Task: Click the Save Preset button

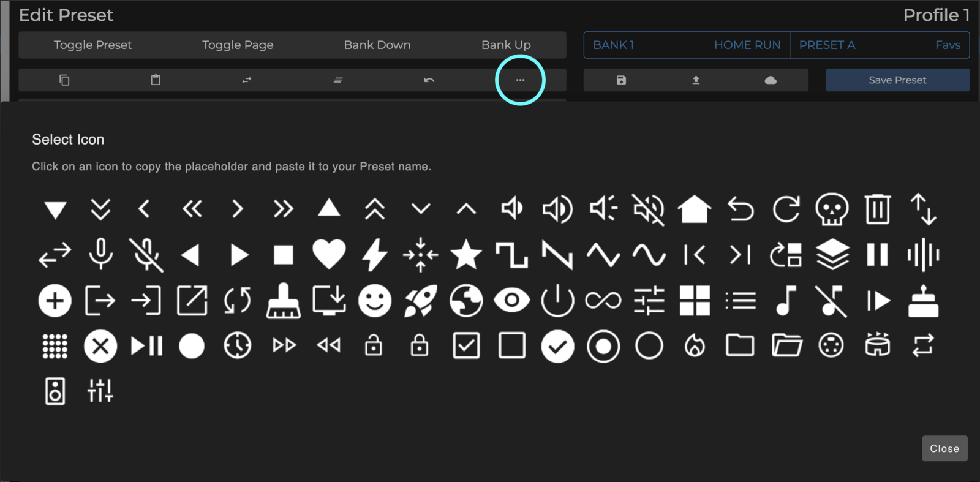Action: (897, 80)
